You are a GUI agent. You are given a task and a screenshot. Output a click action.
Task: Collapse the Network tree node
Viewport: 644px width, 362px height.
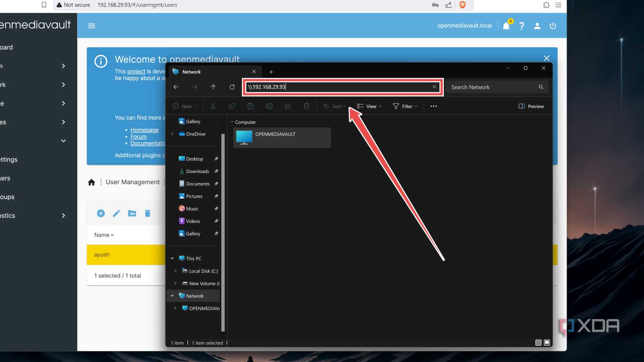coord(172,296)
